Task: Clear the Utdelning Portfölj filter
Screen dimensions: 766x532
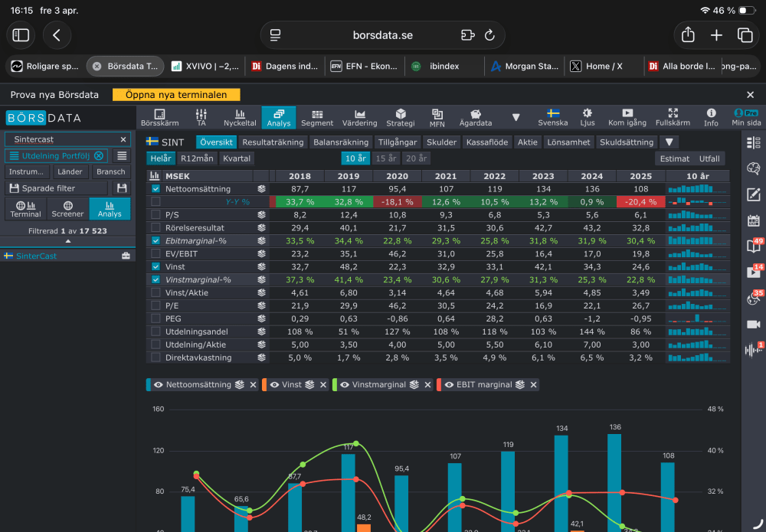Action: pyautogui.click(x=99, y=155)
